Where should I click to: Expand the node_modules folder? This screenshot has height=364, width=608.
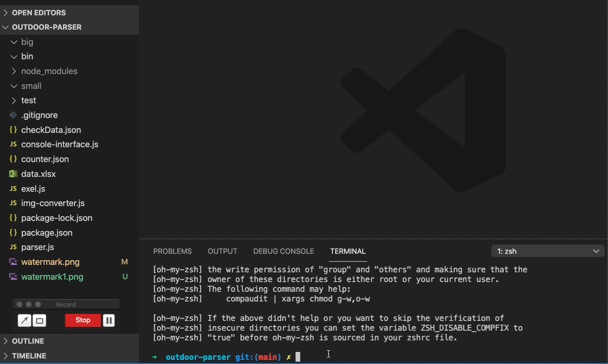coord(14,71)
